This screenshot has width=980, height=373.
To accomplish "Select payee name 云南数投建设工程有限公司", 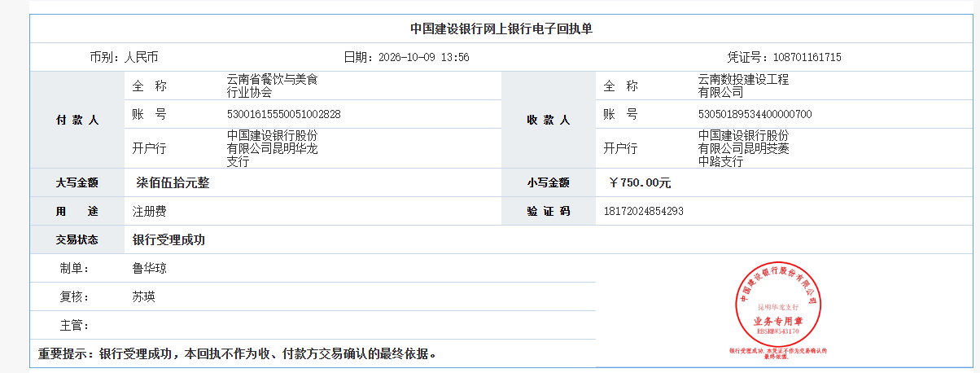I will coord(743,86).
